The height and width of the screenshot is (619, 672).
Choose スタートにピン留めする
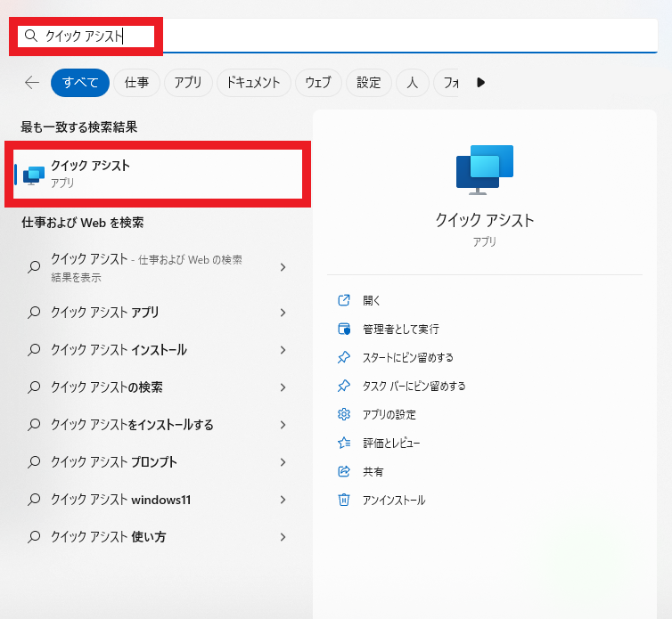click(x=408, y=358)
